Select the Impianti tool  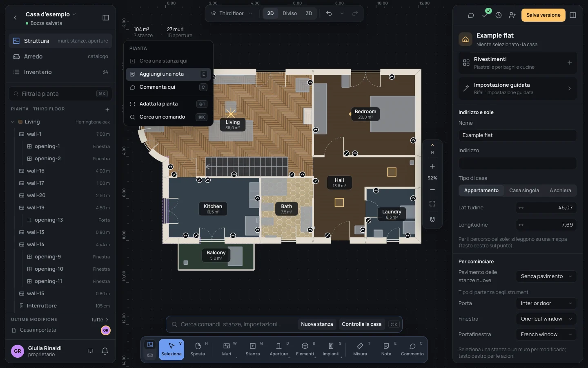coord(331,350)
